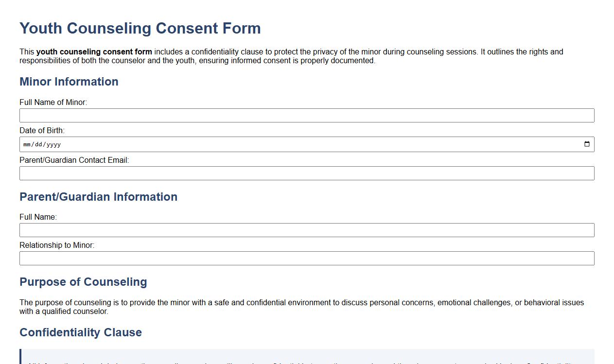
Task: Click the intro paragraph below the title
Action: 291,56
